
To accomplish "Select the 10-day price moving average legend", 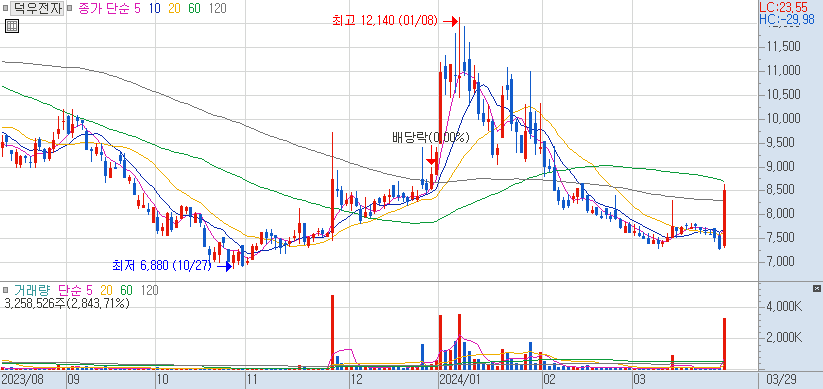I will tap(154, 8).
